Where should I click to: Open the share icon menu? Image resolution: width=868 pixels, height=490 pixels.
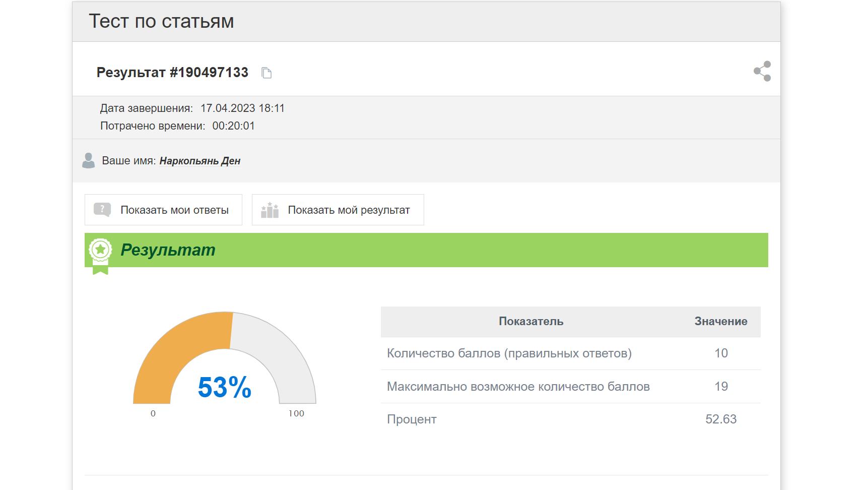[x=762, y=71]
